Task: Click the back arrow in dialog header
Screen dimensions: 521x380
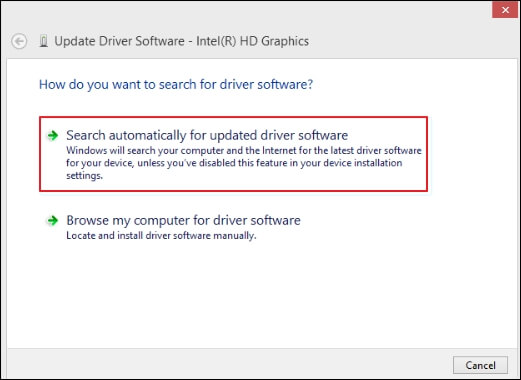Action: 19,42
